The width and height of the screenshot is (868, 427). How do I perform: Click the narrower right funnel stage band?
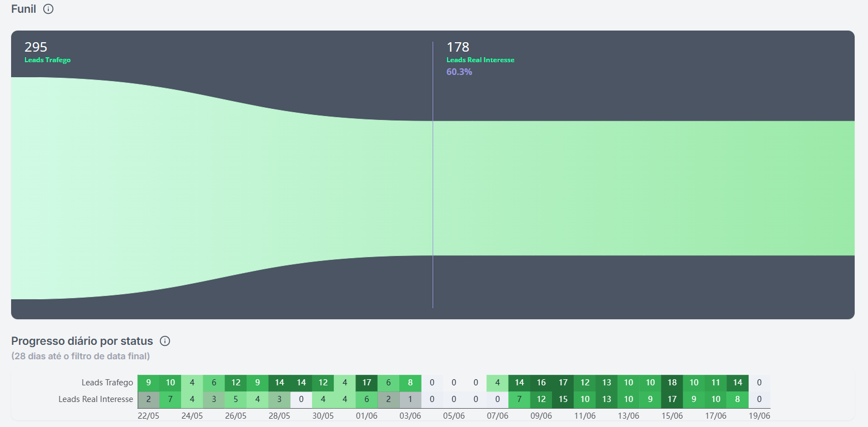coord(644,188)
